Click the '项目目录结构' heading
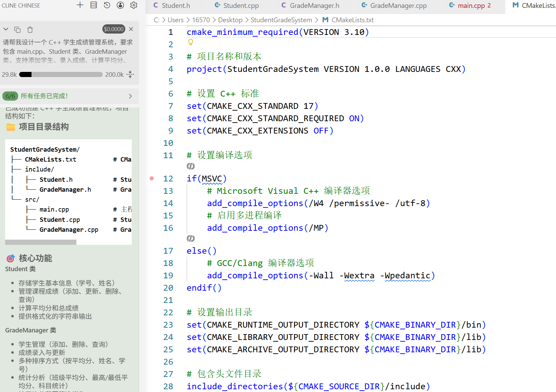This screenshot has width=556, height=392. (44, 127)
